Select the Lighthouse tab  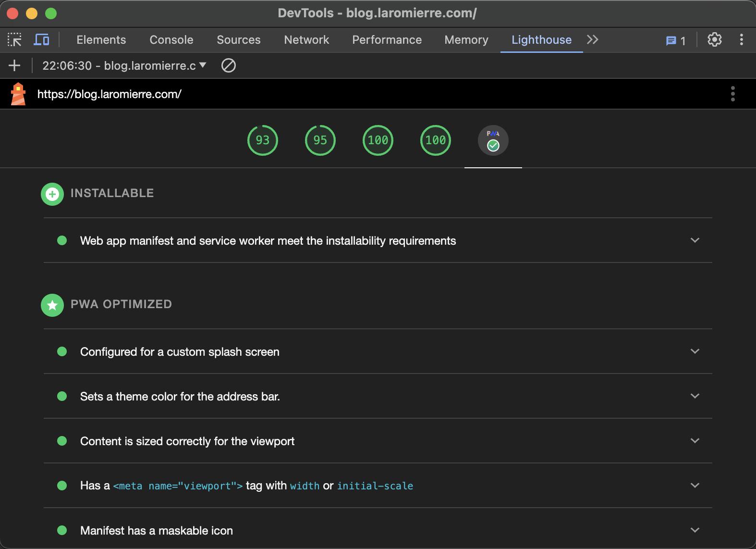click(542, 40)
